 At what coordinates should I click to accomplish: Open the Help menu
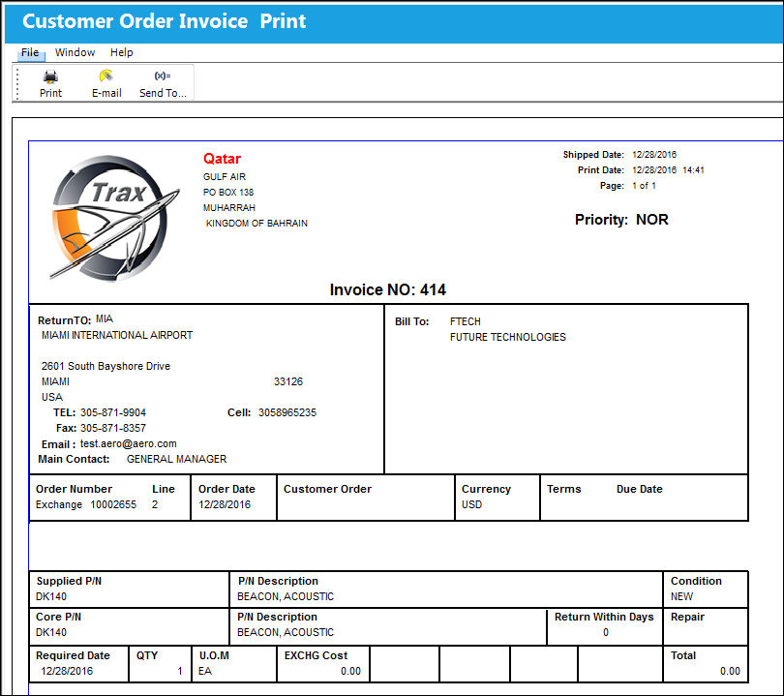(x=122, y=52)
